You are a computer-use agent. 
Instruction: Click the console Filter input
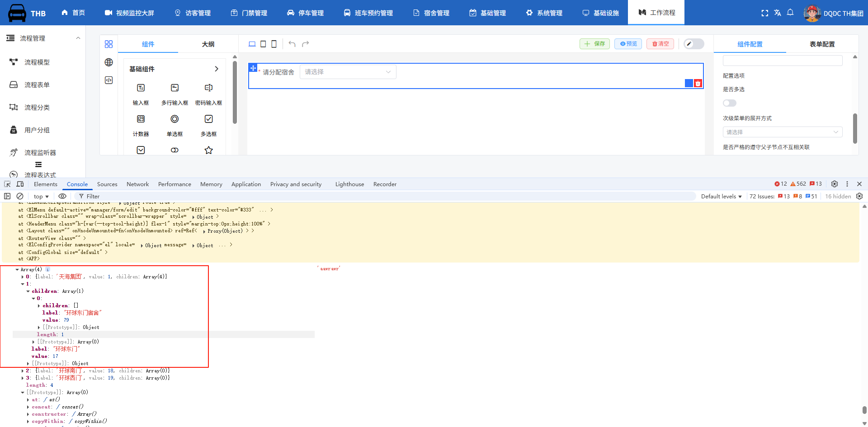384,196
